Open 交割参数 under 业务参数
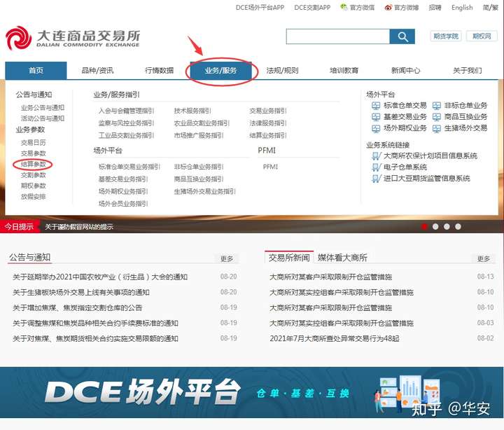Screen dimensions: 504x430 34,175
